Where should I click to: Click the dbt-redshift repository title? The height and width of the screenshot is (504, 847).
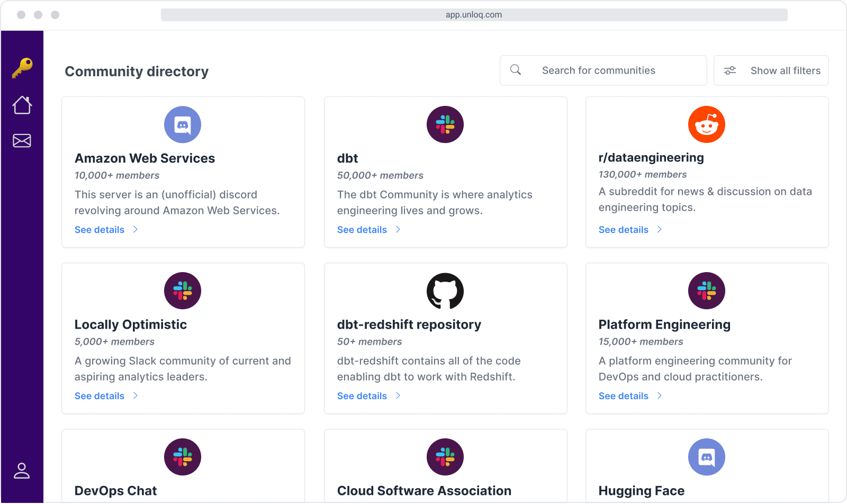409,325
